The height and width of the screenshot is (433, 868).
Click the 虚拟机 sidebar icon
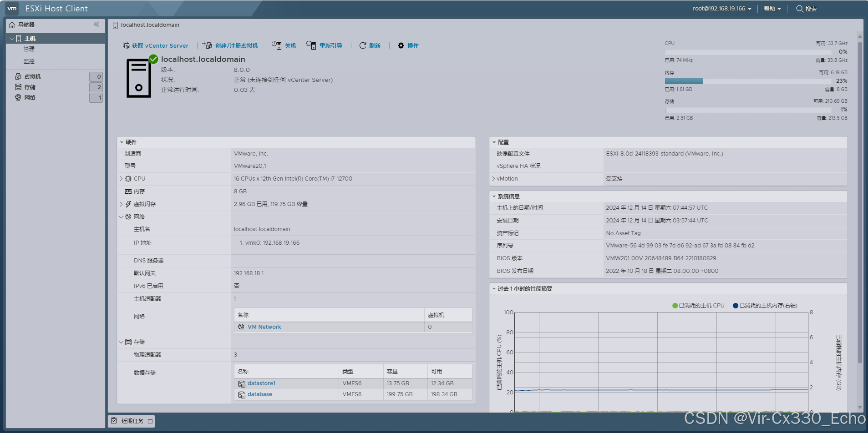[x=18, y=76]
